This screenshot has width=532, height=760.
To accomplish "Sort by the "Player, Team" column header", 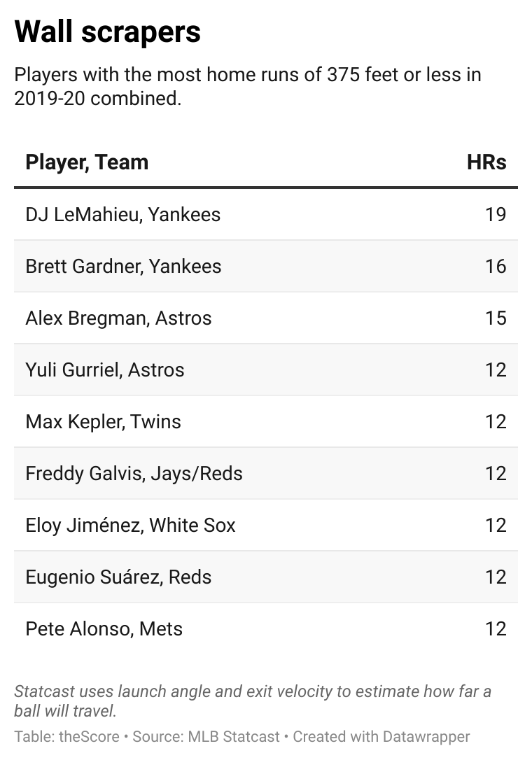I will [x=87, y=162].
